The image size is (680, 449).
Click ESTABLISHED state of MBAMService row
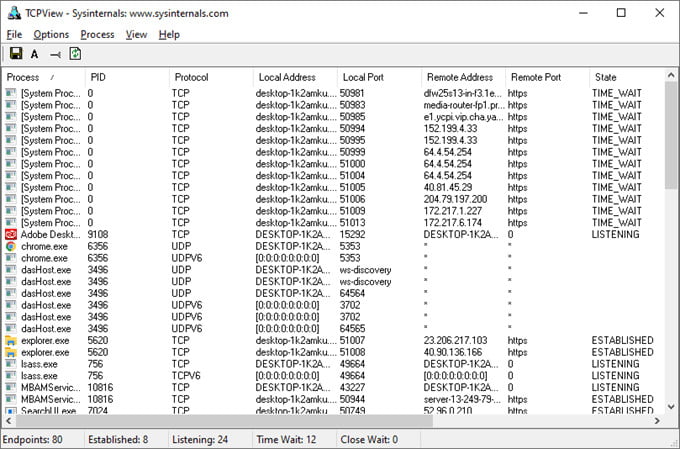coord(623,399)
